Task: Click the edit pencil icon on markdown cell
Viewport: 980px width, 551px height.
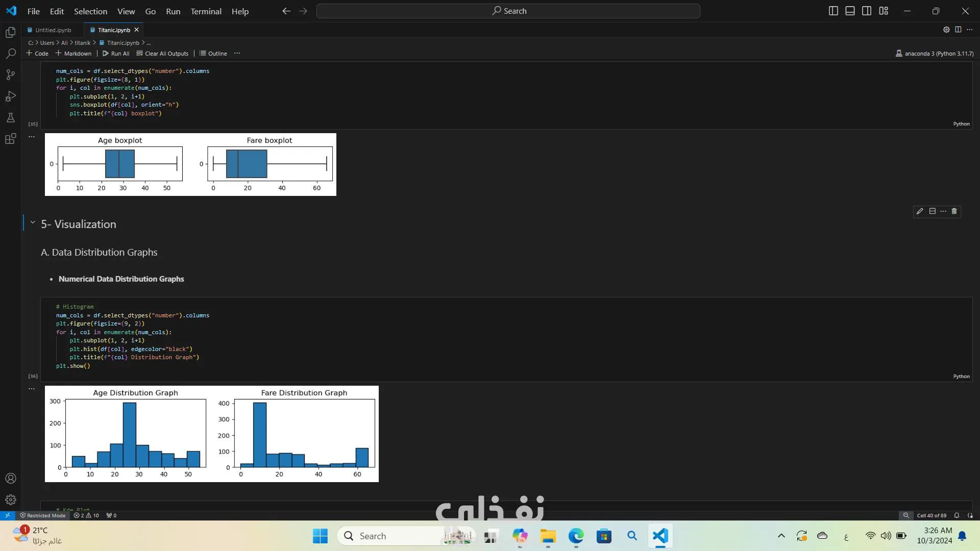Action: point(920,211)
